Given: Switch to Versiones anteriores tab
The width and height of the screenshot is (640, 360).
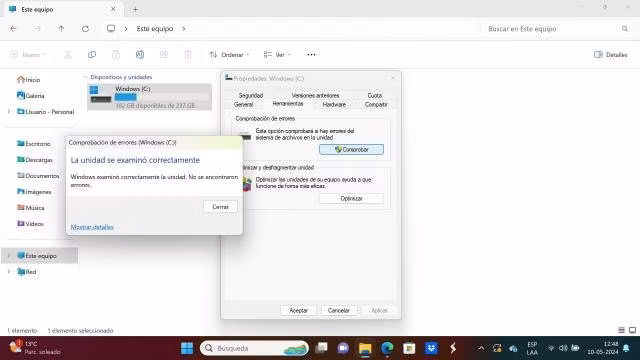Looking at the screenshot, I should (315, 95).
